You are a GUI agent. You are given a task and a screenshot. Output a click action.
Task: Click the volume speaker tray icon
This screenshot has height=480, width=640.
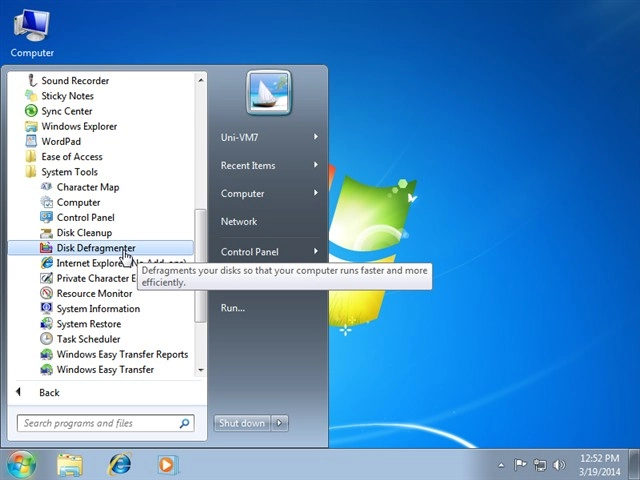coord(559,464)
